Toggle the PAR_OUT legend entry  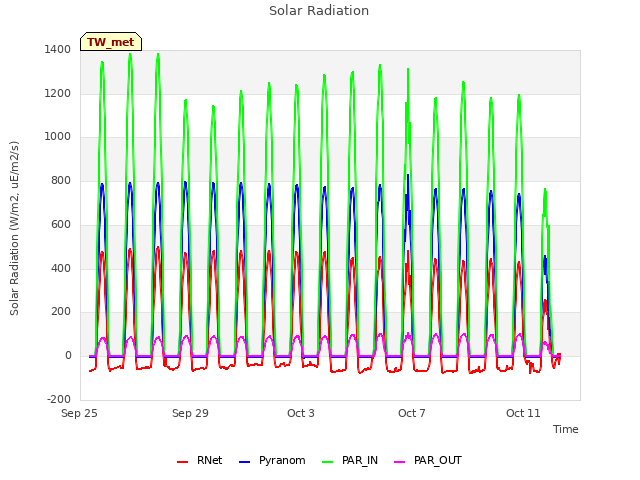(428, 460)
